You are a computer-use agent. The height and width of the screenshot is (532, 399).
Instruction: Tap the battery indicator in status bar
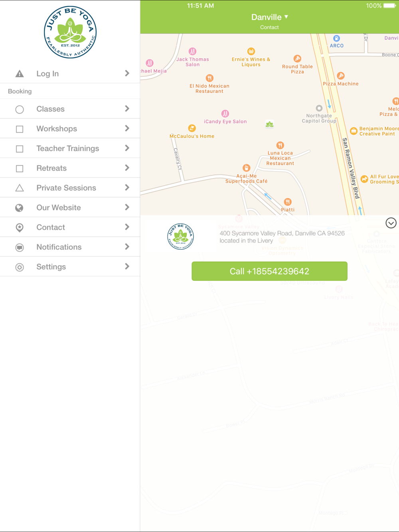(x=390, y=6)
